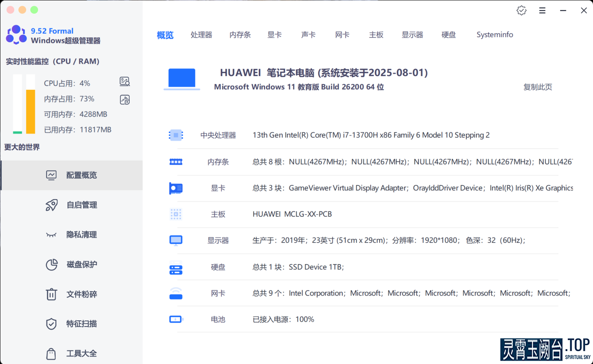Click the 特征扫描 shield icon
This screenshot has width=593, height=364.
point(51,324)
